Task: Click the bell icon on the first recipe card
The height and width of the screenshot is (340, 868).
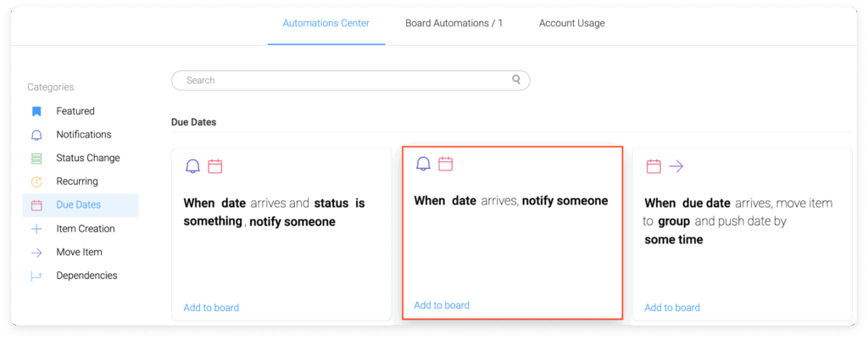Action: pos(192,166)
